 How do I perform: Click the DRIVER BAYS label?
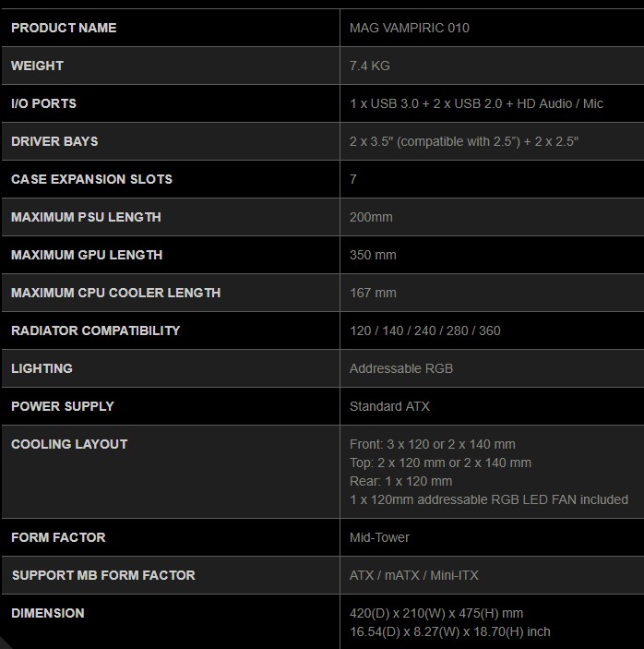[54, 141]
